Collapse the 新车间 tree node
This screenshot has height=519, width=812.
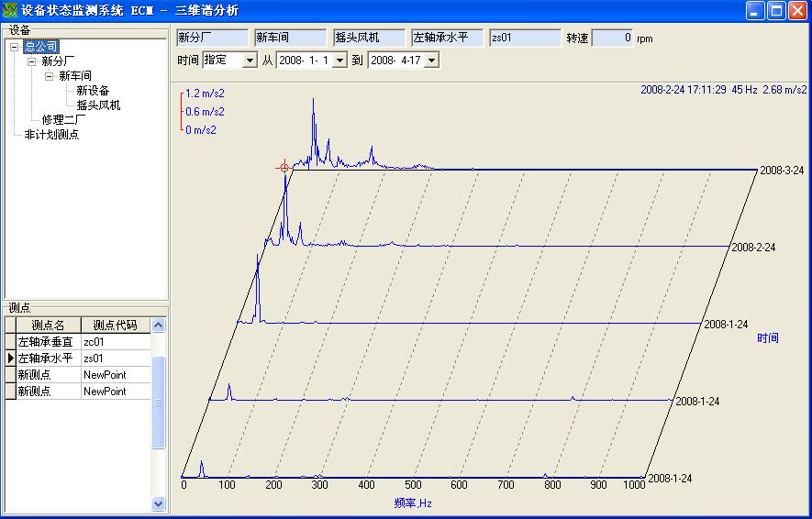(50, 76)
